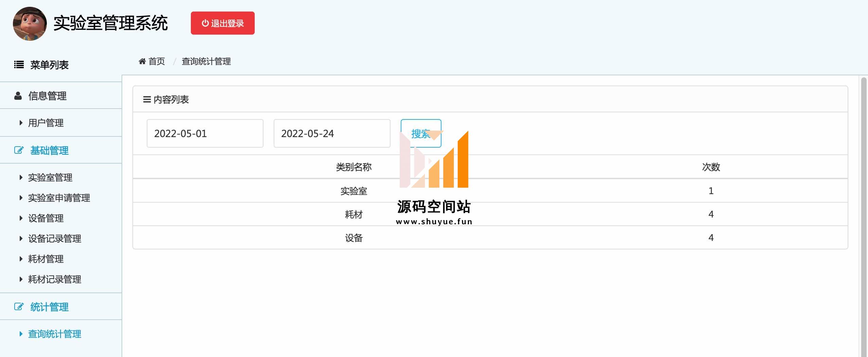The image size is (868, 357).
Task: Click 查询统计管理 breadcrumb text
Action: pyautogui.click(x=206, y=61)
